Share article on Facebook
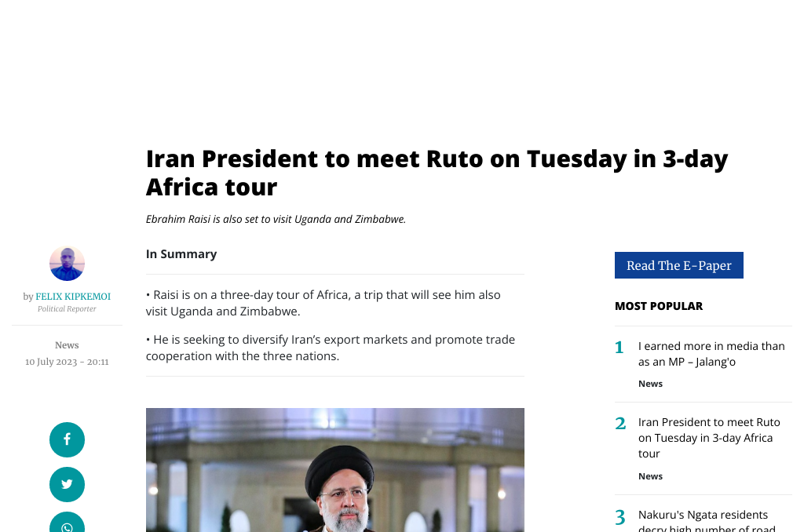Screen dimensions: 804x532 [x=67, y=439]
